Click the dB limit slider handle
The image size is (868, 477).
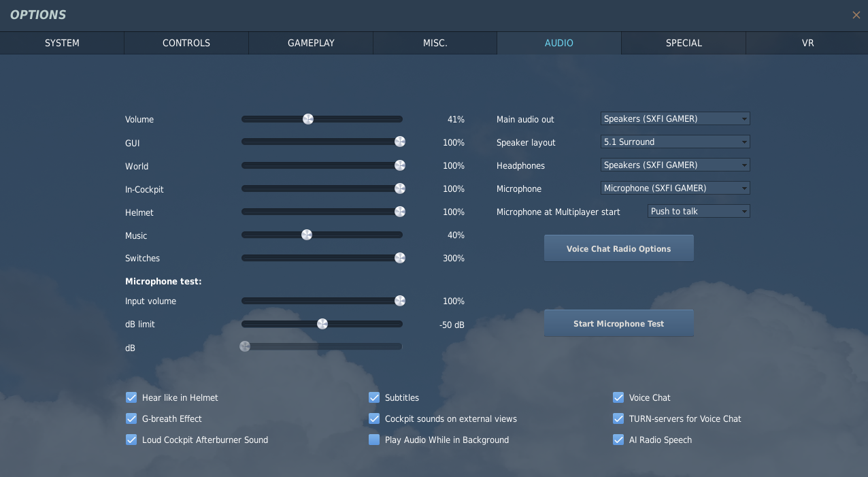click(322, 324)
